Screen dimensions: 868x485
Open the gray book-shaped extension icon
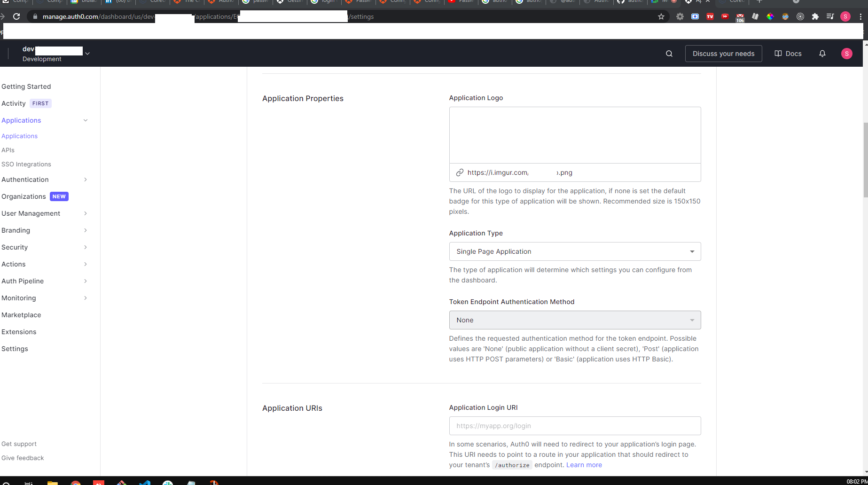[x=755, y=16]
